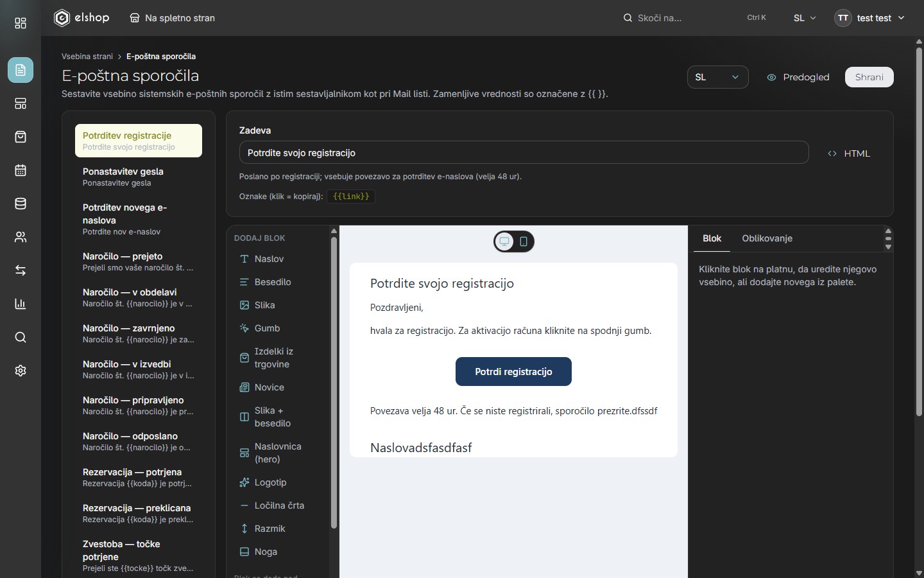Click the Skoči na search field
The image size is (924, 578).
[694, 18]
